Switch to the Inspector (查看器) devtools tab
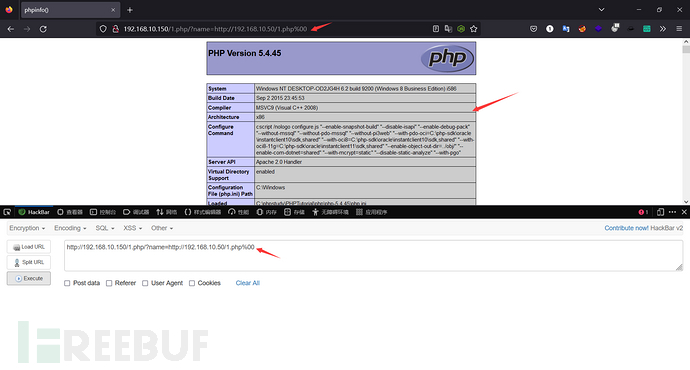Viewport: 690px width, 370px height. pos(70,212)
